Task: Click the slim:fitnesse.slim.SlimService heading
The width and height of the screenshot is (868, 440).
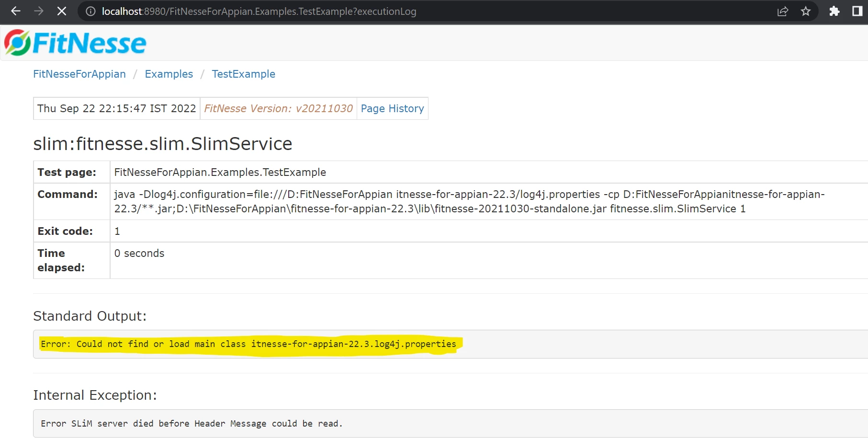Action: pos(163,144)
